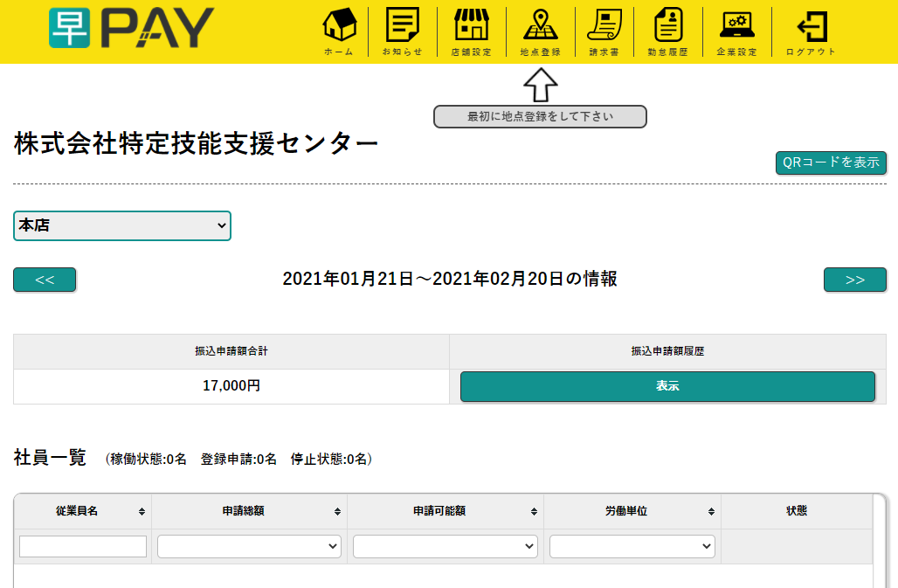Click the QRコードを表示 button
This screenshot has width=898, height=588.
click(x=831, y=163)
